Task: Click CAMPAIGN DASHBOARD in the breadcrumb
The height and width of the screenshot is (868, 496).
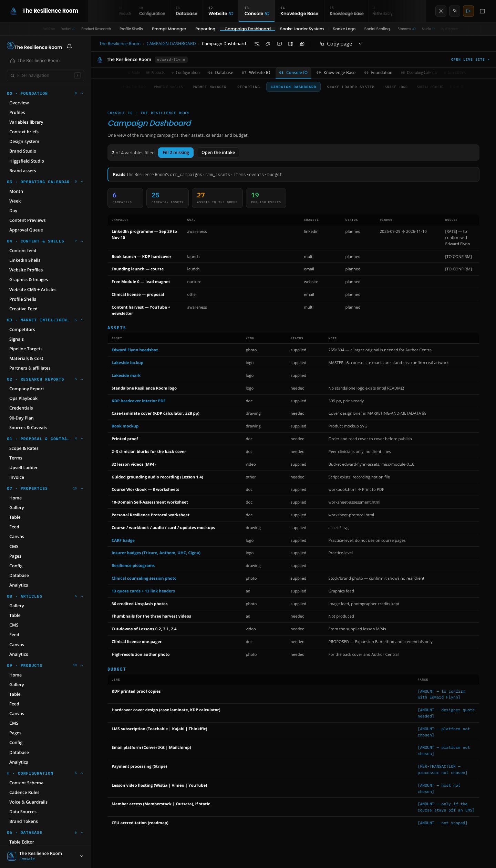Action: click(x=171, y=44)
